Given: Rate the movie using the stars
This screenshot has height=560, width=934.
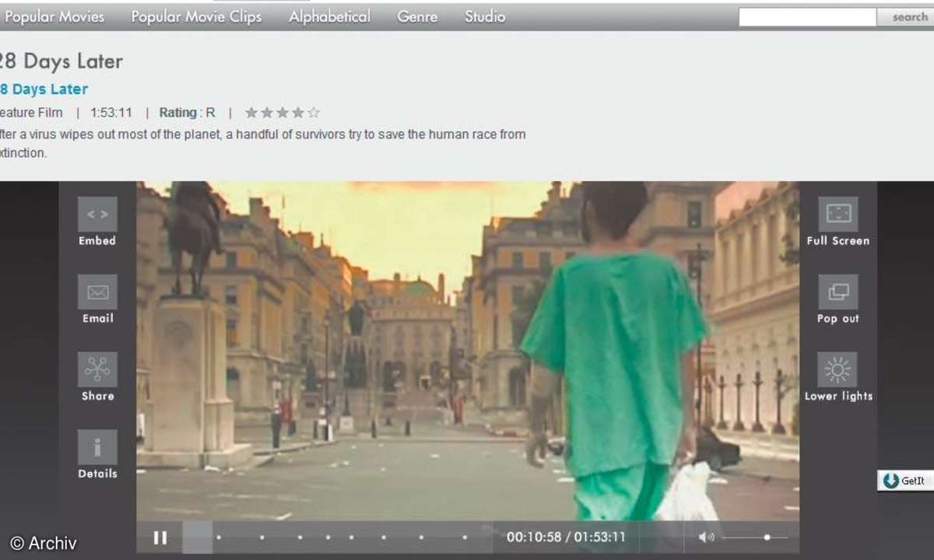Looking at the screenshot, I should [x=283, y=113].
